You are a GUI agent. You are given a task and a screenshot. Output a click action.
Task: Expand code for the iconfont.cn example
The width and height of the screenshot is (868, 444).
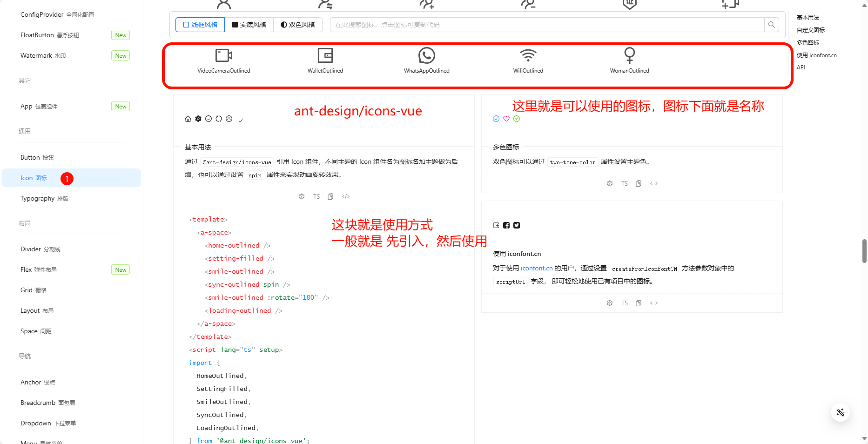point(654,303)
